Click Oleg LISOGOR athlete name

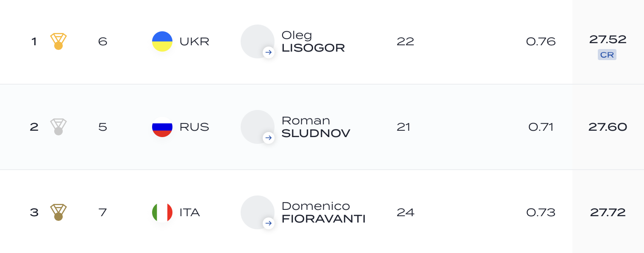point(313,41)
